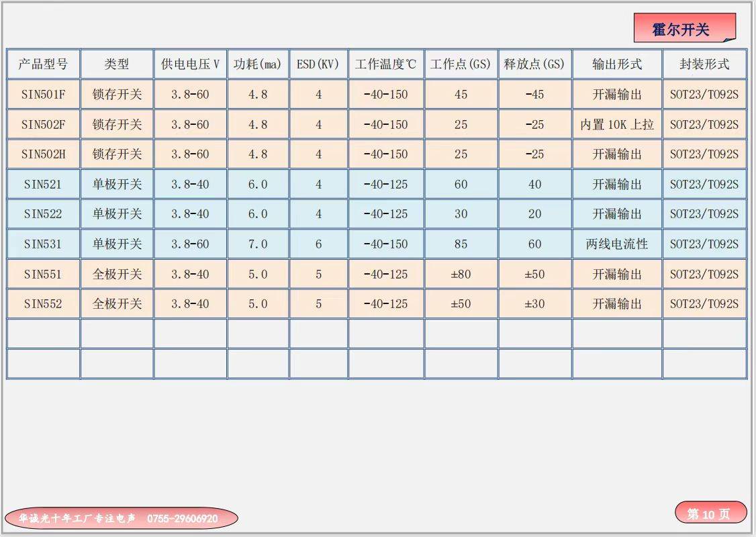Image resolution: width=756 pixels, height=537 pixels.
Task: Click the 功耗(ma) header cell
Action: [x=258, y=64]
